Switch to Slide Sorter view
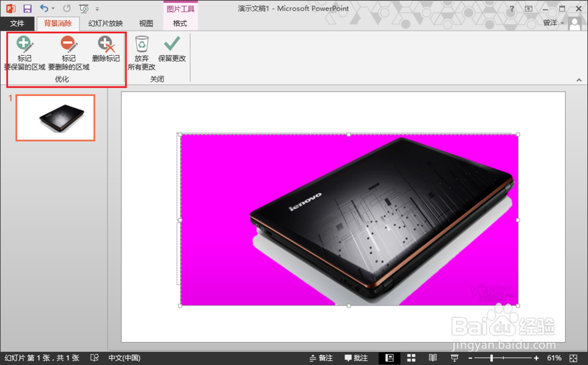The height and width of the screenshot is (365, 588). coord(412,358)
